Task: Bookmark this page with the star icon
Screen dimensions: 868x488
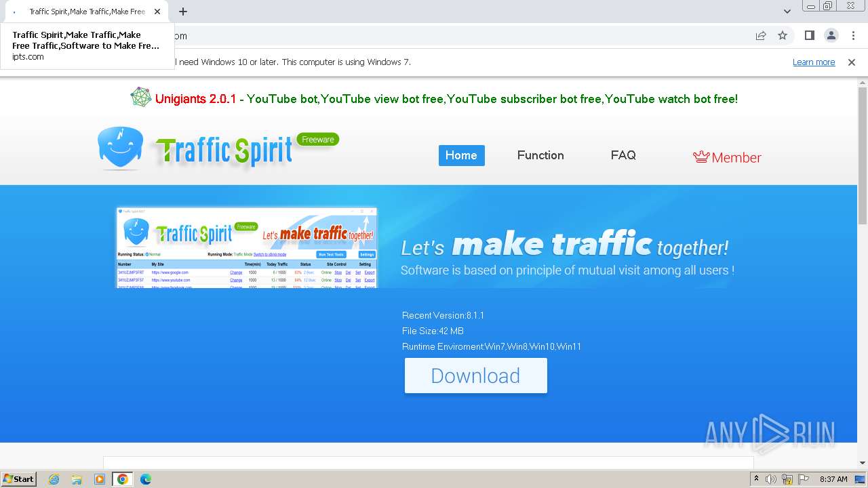Action: (x=783, y=35)
